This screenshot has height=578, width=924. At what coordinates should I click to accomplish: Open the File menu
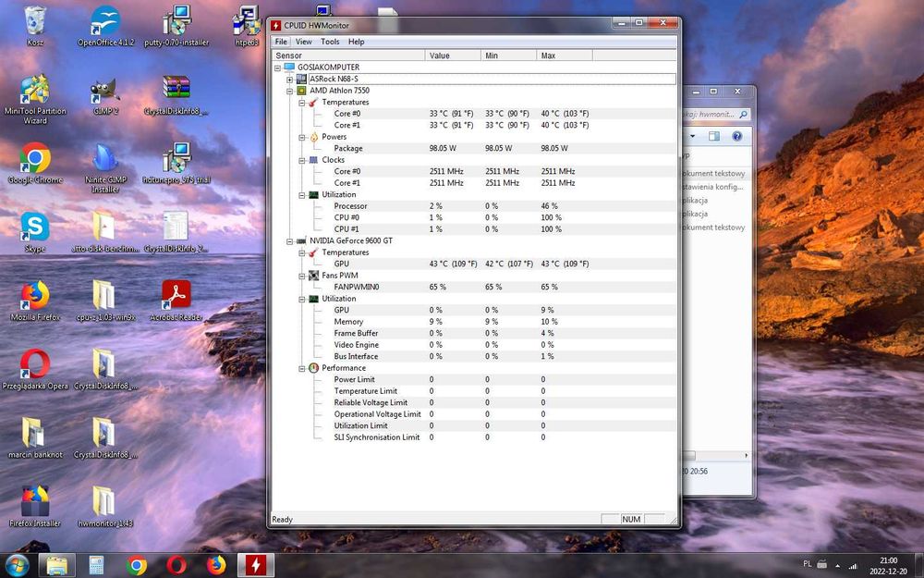(281, 42)
